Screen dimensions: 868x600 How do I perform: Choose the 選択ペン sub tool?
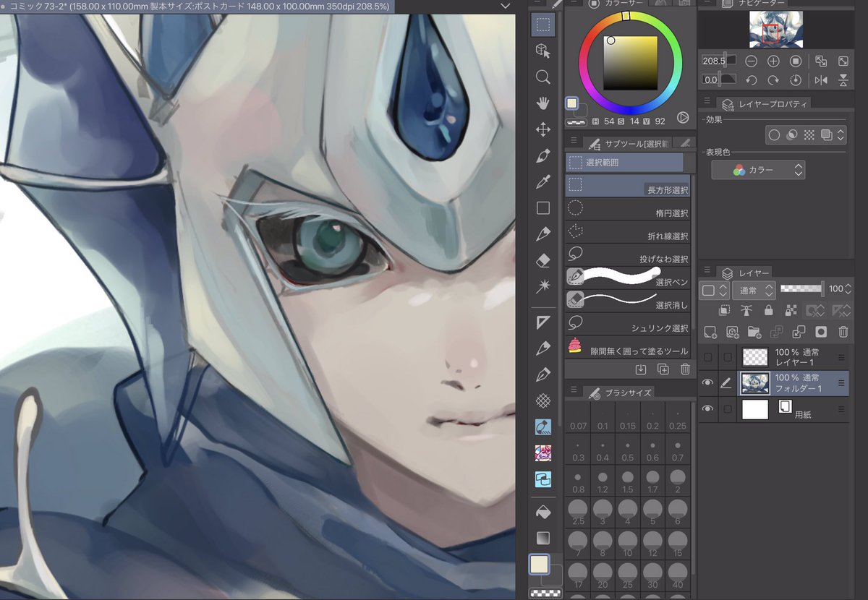click(x=628, y=278)
